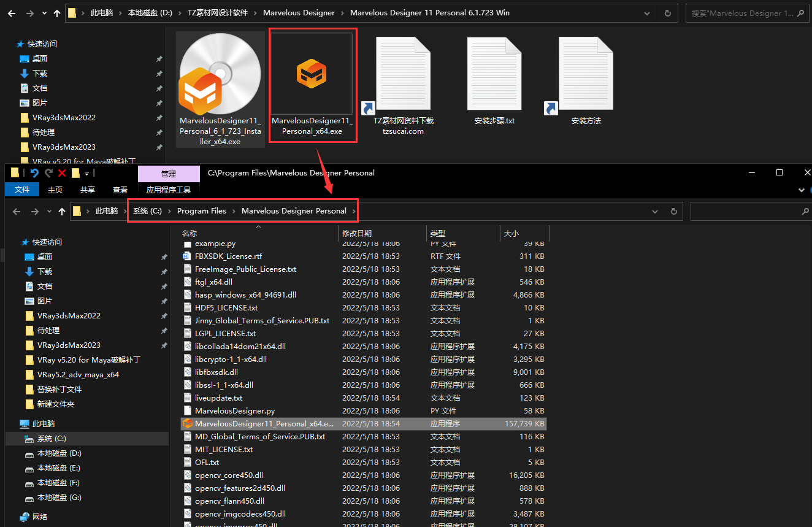This screenshot has height=527, width=812.
Task: Click Program Files in the front breadcrumb
Action: point(202,211)
